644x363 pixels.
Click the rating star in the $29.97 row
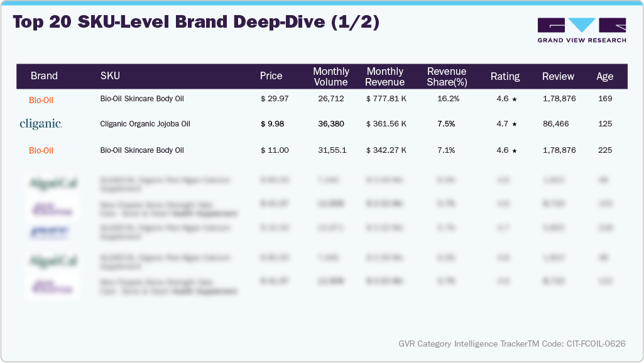tap(514, 99)
